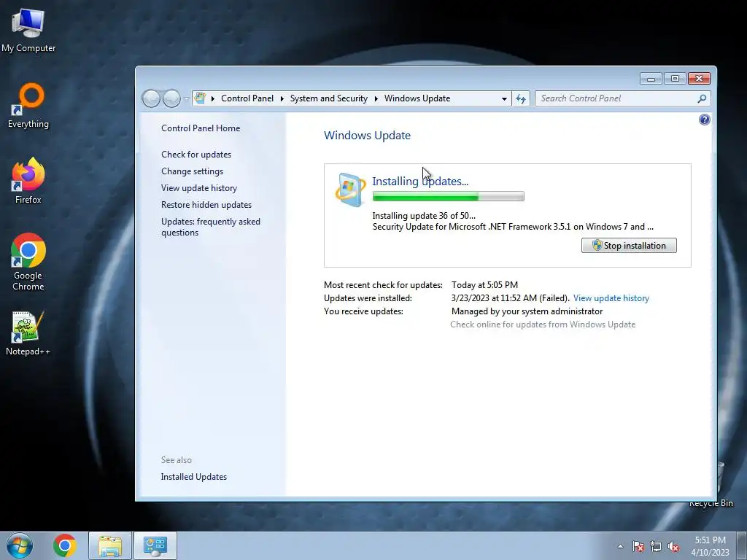Viewport: 747px width, 560px height.
Task: Click the Control Panel address bar icon
Action: tap(200, 98)
